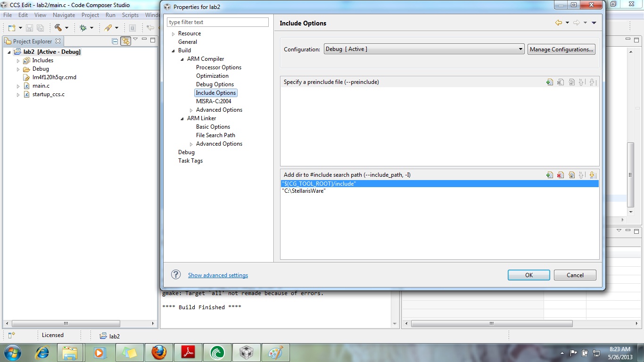Move preinclude entry down
644x362 pixels.
tap(593, 82)
